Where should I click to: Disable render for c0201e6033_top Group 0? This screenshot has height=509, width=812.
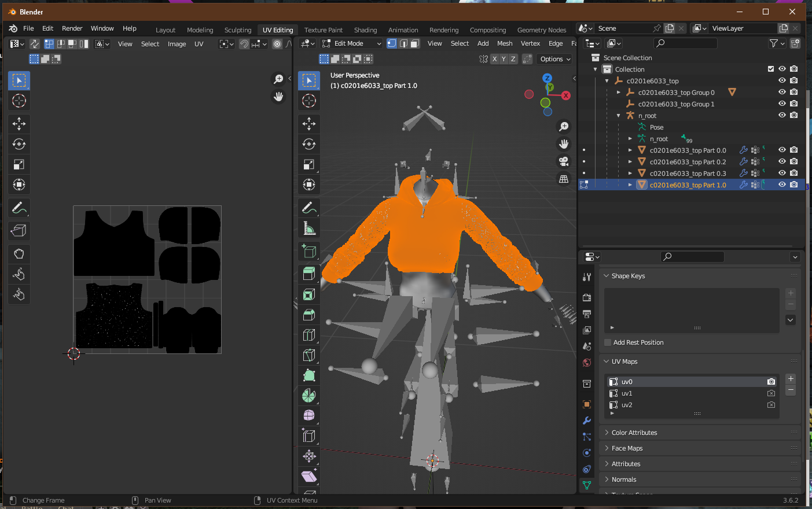coord(794,92)
